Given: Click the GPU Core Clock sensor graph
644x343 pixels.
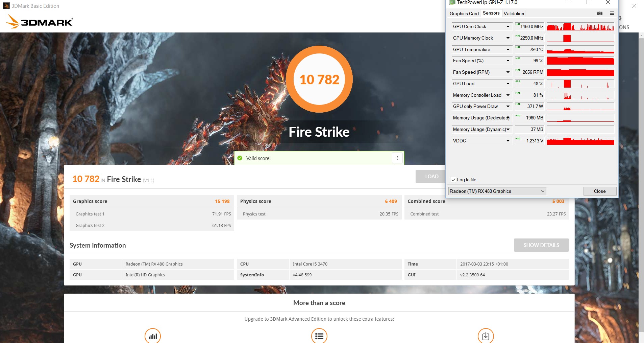Looking at the screenshot, I should [580, 26].
